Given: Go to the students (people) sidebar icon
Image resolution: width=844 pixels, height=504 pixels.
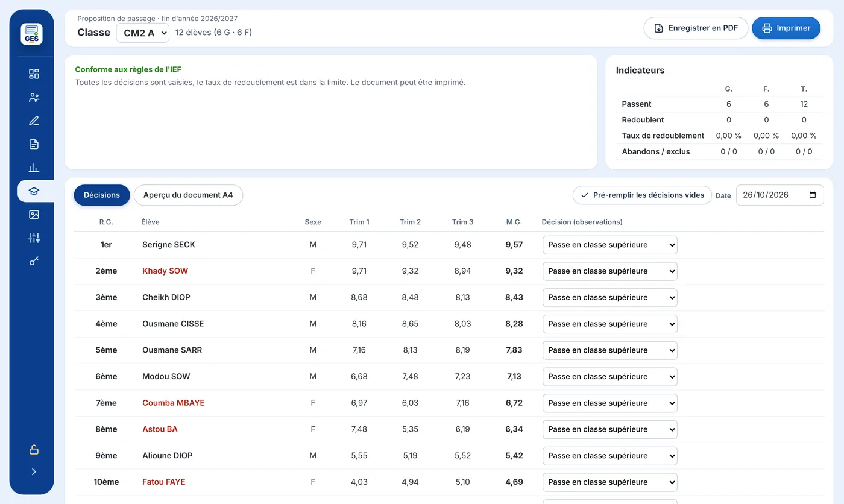Looking at the screenshot, I should coord(34,97).
